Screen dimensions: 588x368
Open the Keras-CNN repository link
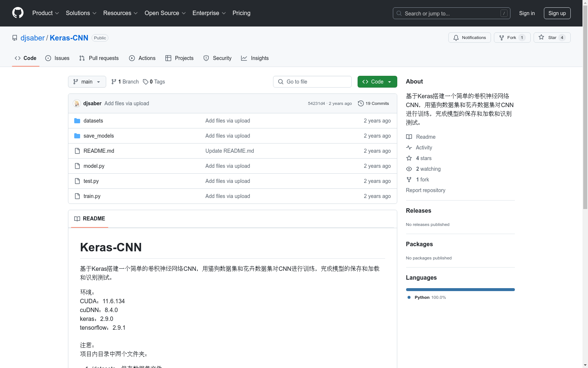pyautogui.click(x=69, y=38)
